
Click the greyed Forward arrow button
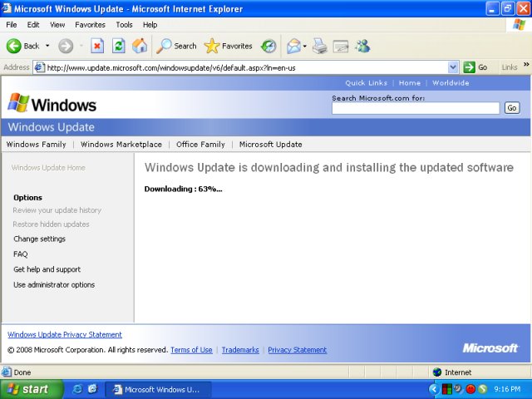click(66, 46)
